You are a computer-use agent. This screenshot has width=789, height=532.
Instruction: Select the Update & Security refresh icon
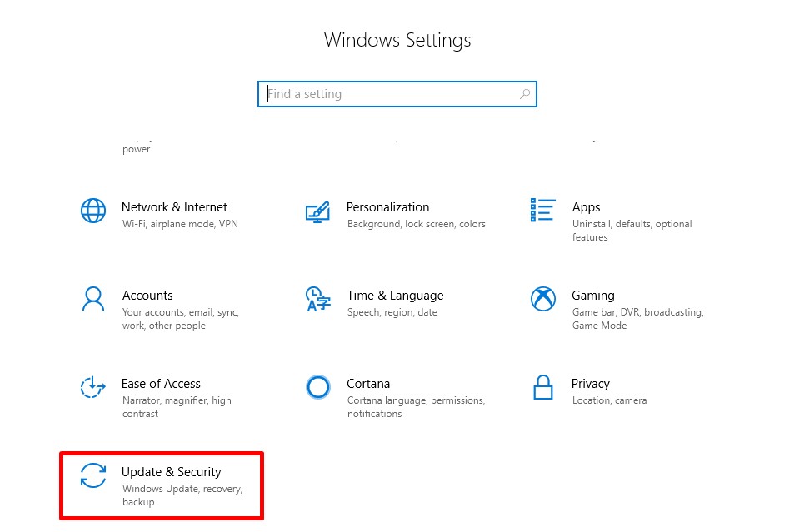point(93,475)
